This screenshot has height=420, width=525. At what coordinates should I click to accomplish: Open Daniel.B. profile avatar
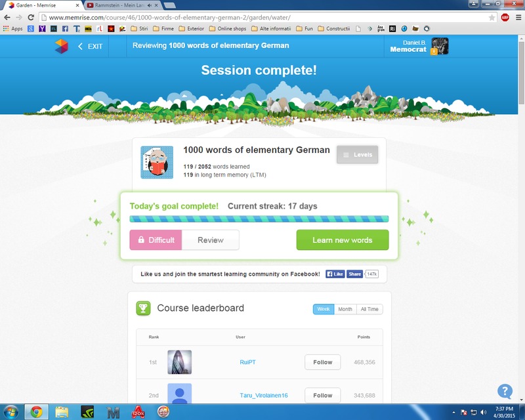point(440,46)
